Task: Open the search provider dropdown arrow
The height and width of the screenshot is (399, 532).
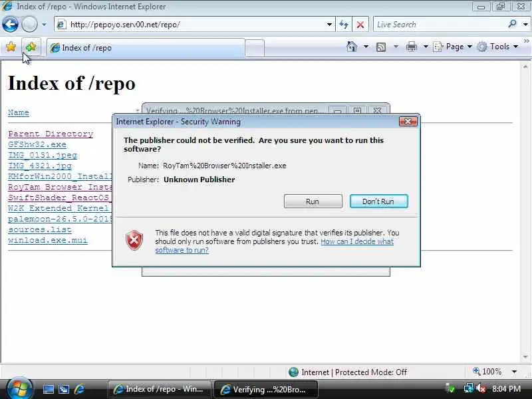Action: (x=525, y=25)
